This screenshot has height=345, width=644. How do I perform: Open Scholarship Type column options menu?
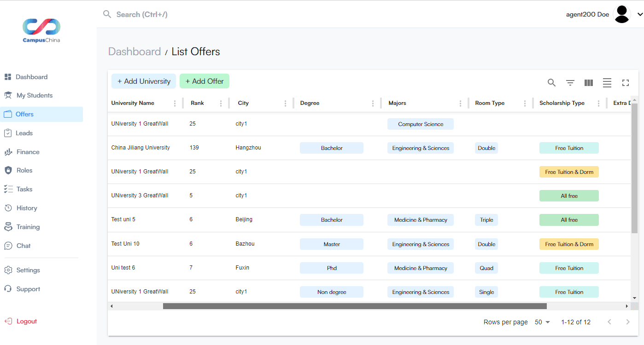[598, 103]
